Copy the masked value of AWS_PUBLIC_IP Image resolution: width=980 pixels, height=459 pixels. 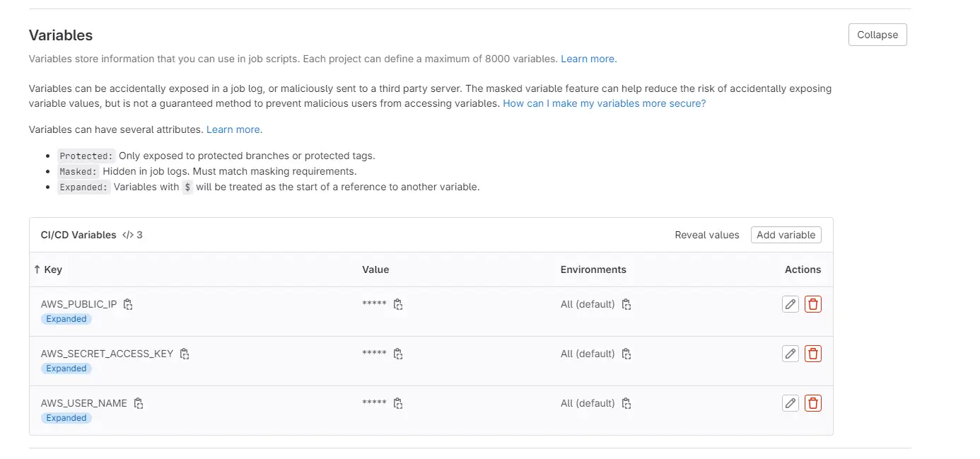click(x=398, y=303)
